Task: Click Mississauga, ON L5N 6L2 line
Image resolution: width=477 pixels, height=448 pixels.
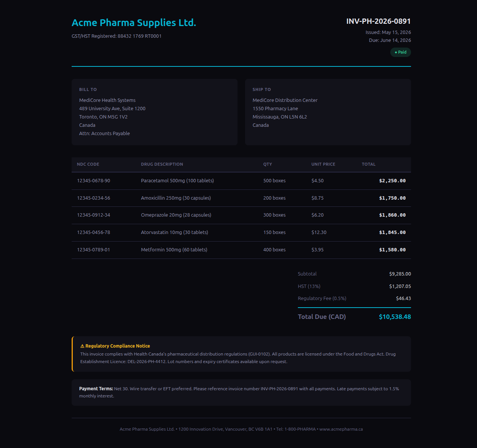Action: click(280, 117)
